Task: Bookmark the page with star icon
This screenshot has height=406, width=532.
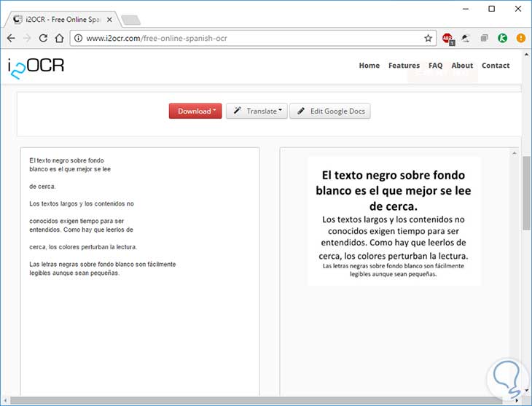Action: [x=429, y=38]
